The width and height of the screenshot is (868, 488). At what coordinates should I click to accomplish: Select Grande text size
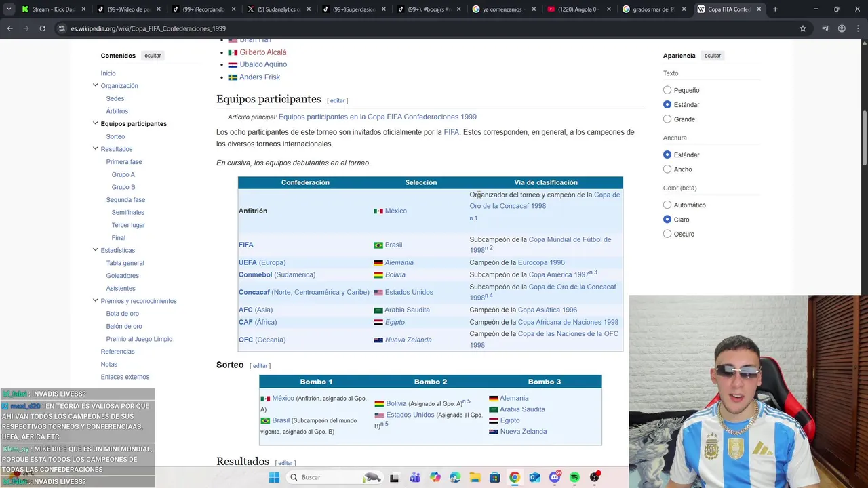[667, 119]
